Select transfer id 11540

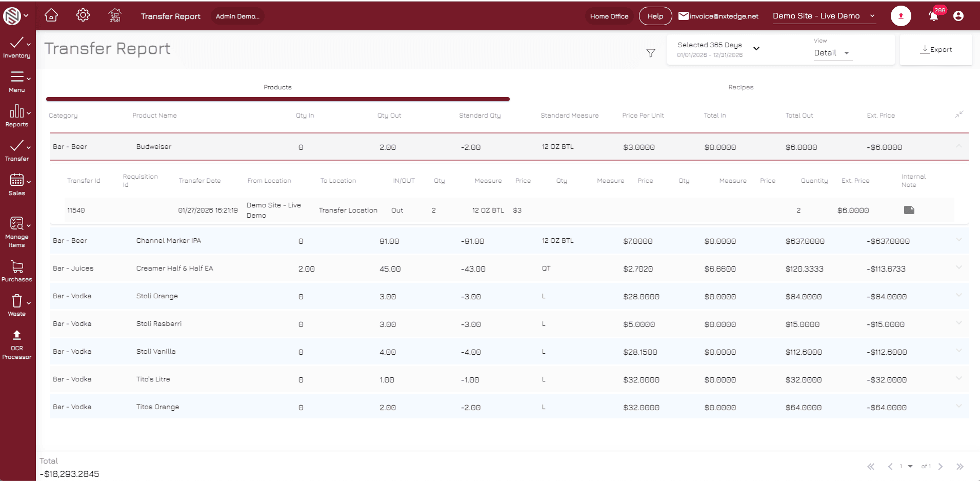coord(76,210)
